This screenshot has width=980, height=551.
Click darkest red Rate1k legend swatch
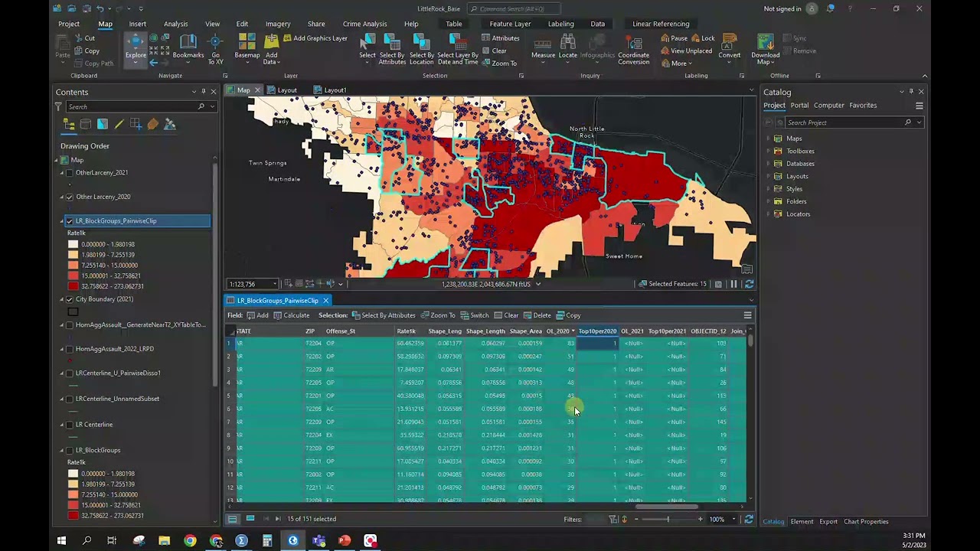pos(73,286)
